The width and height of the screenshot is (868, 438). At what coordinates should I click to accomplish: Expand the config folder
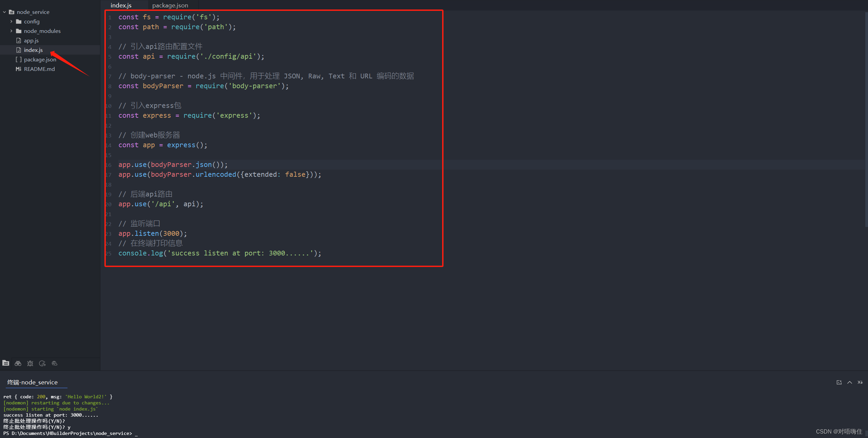(11, 21)
